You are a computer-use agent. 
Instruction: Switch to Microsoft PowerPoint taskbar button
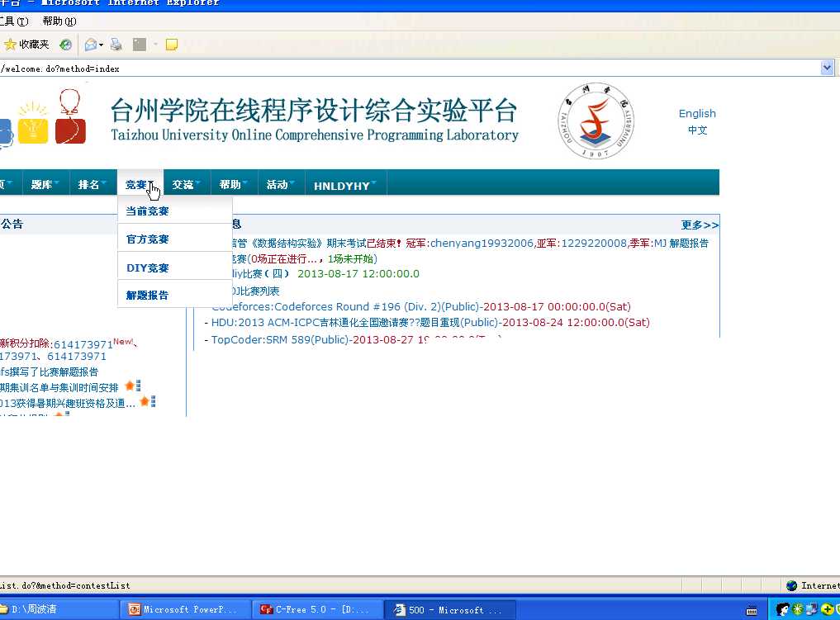click(x=185, y=609)
